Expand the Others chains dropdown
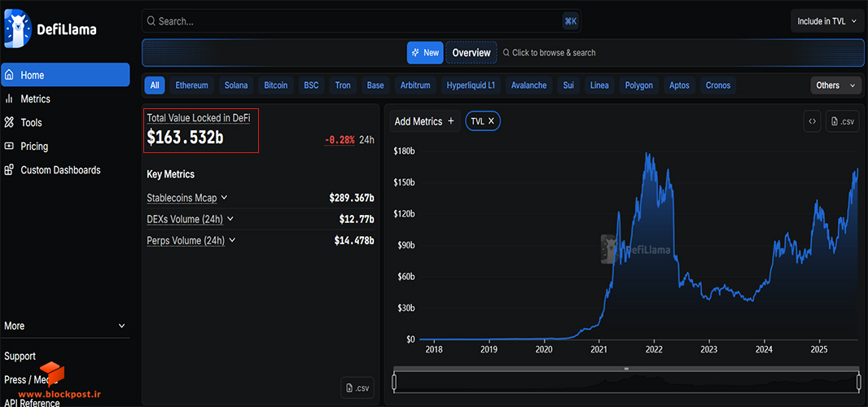 [835, 85]
